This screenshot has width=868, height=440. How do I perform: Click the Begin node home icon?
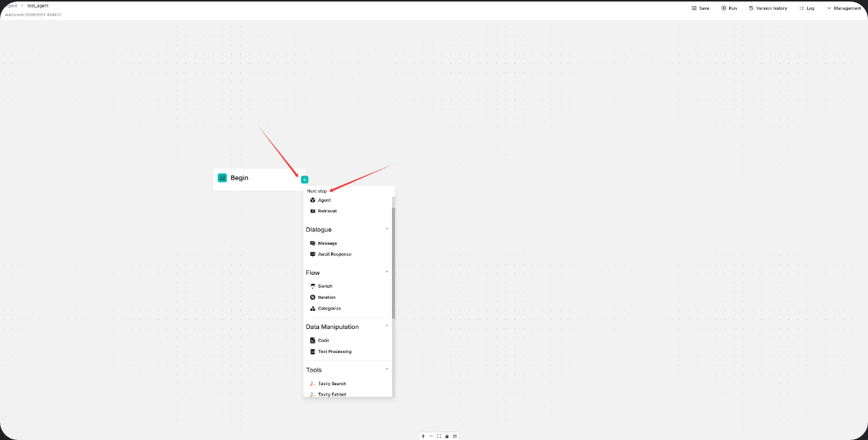point(222,178)
